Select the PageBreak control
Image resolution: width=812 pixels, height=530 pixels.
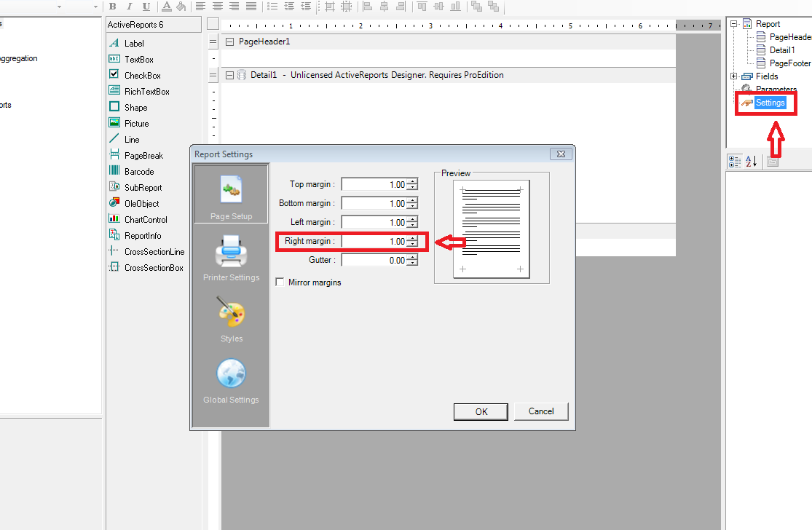[x=141, y=155]
